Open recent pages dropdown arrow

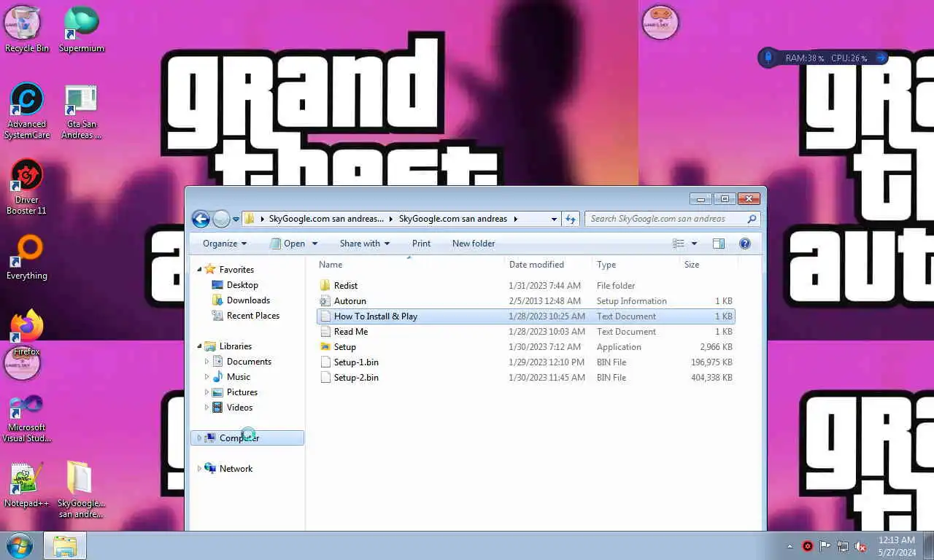click(236, 219)
